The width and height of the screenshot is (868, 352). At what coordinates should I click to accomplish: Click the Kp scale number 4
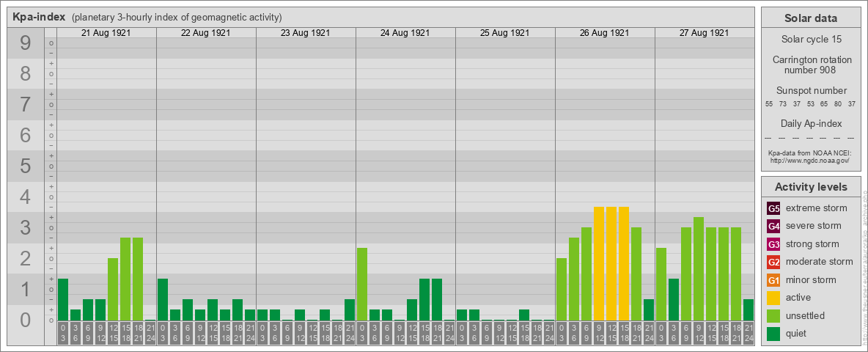(x=26, y=197)
